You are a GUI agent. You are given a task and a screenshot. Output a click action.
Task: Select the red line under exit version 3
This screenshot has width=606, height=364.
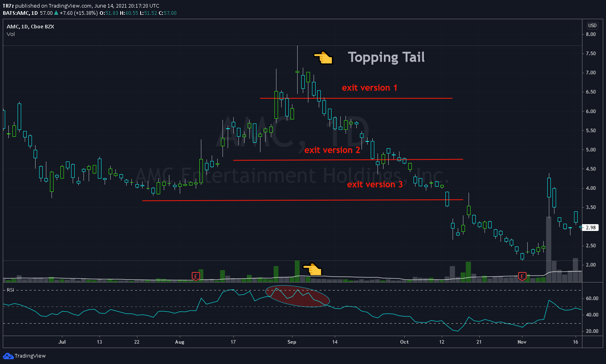[x=302, y=200]
